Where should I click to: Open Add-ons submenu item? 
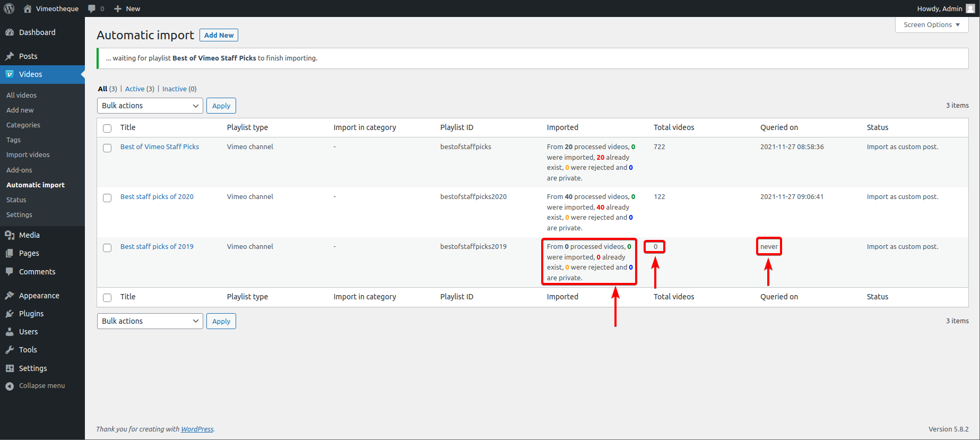click(x=19, y=170)
